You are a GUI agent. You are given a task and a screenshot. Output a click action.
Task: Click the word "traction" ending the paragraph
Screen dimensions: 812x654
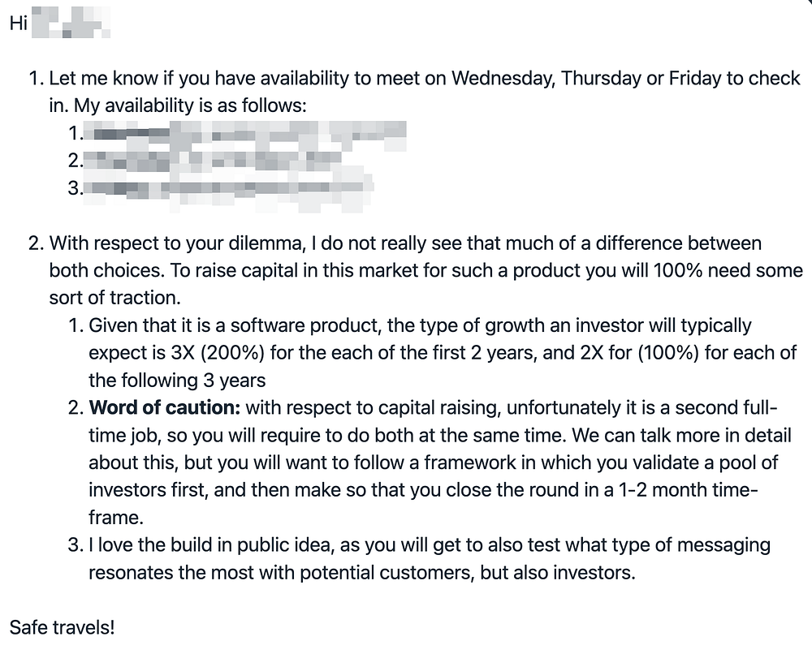click(149, 298)
